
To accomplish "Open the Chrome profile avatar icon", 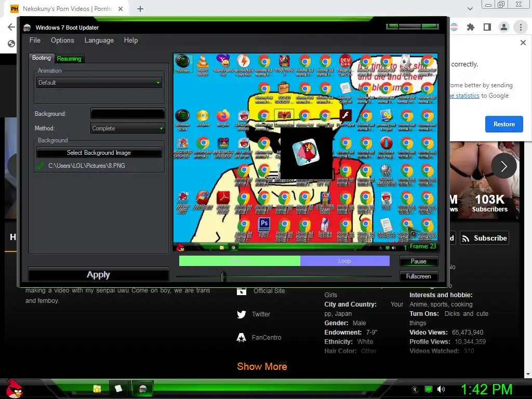I will [x=504, y=27].
